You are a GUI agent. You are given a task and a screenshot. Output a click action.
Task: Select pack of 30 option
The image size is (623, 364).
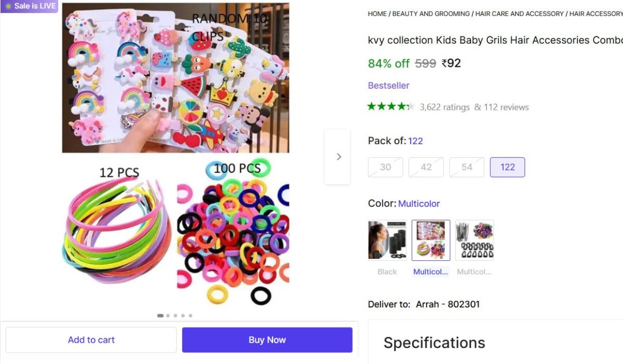tap(385, 167)
